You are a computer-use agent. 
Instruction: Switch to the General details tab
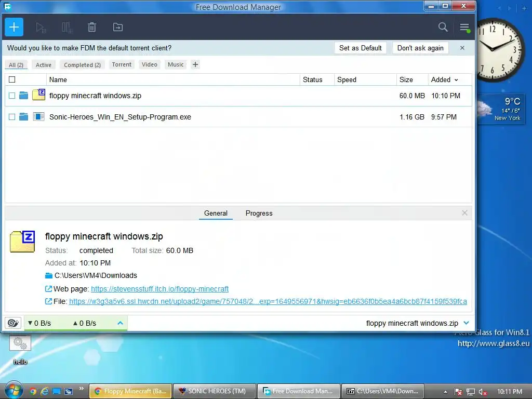216,213
